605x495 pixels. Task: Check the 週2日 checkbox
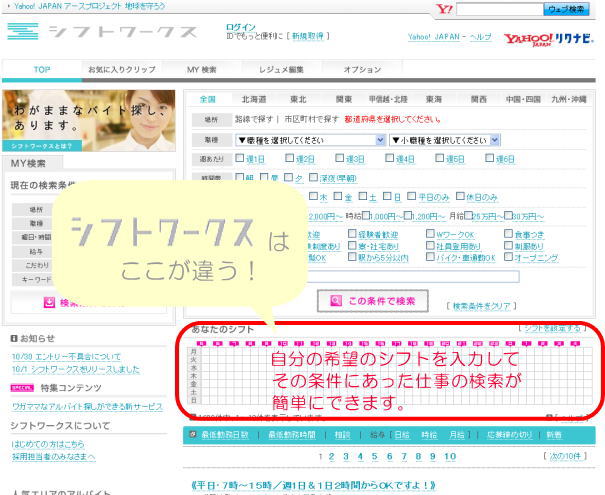click(x=289, y=158)
